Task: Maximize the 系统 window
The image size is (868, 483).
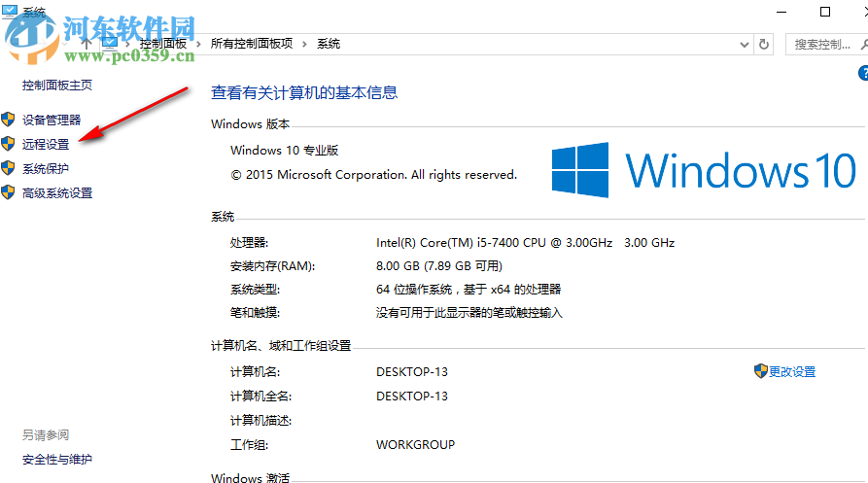Action: point(825,12)
